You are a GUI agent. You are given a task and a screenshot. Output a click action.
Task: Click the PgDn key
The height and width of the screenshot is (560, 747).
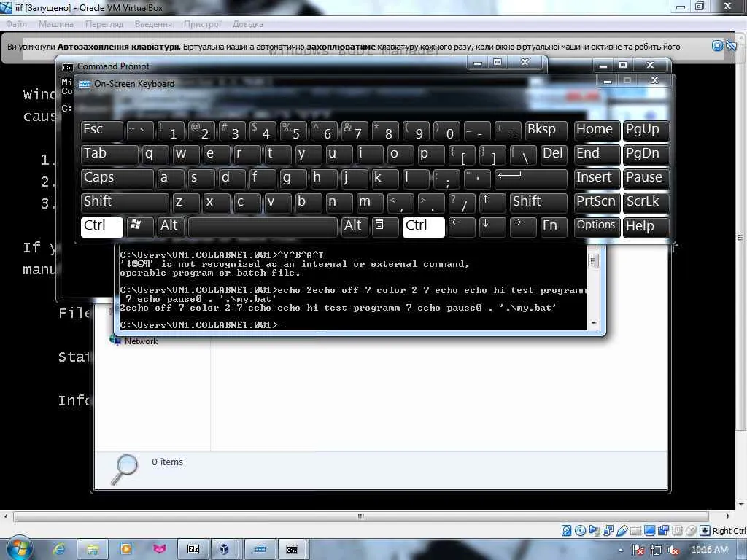(x=646, y=155)
